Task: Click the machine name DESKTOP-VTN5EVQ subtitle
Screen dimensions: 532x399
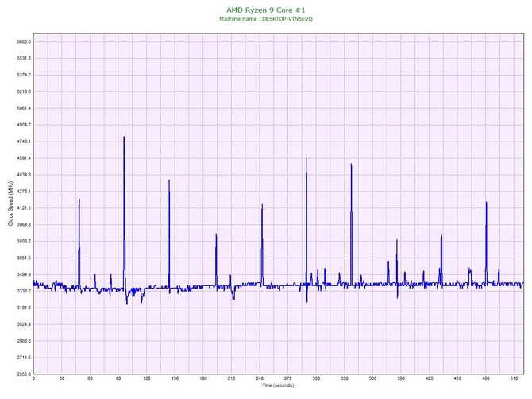Action: pyautogui.click(x=266, y=19)
